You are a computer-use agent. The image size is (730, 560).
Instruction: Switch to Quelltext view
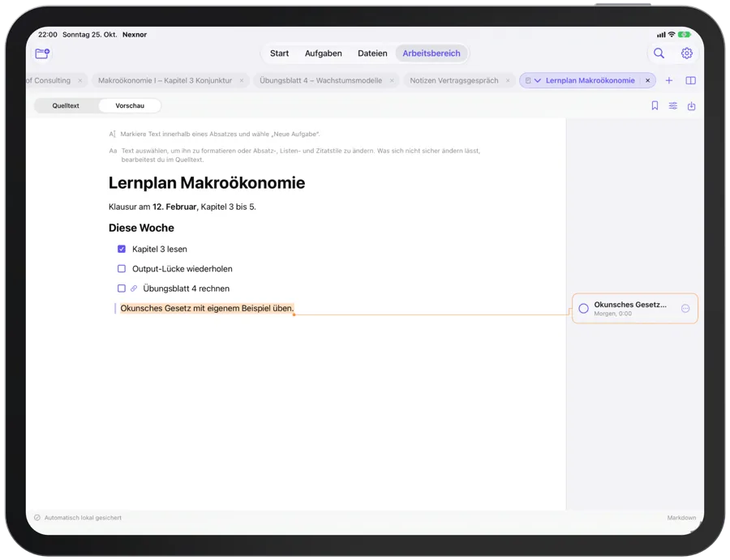[66, 105]
